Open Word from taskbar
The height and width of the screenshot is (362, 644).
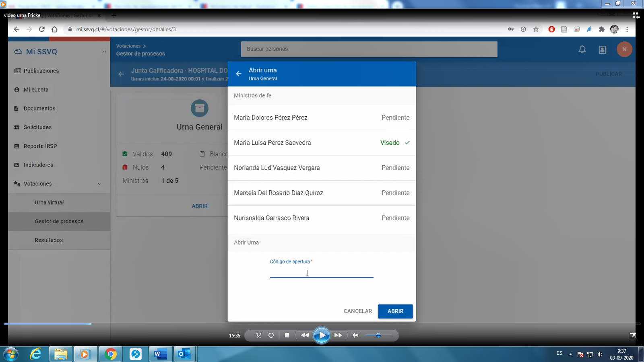[160, 354]
